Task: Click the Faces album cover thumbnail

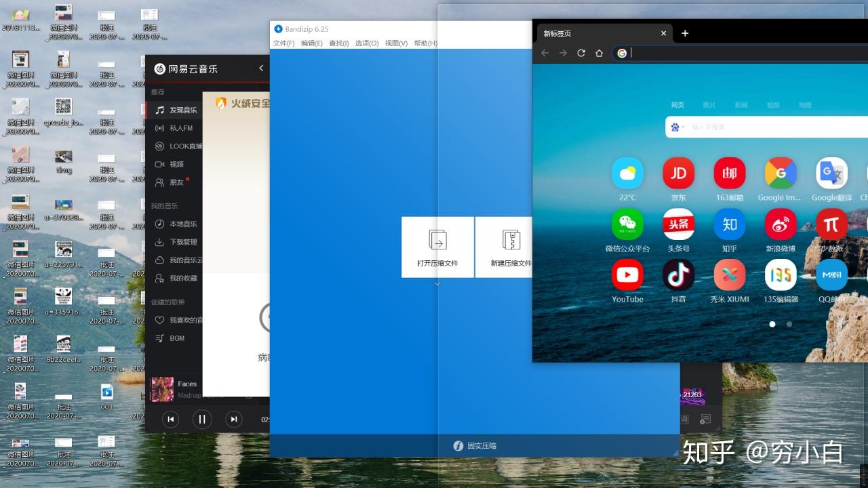Action: tap(162, 389)
